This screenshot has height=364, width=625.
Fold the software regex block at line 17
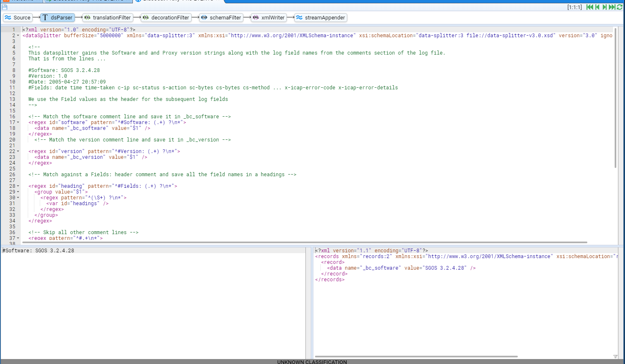(18, 122)
